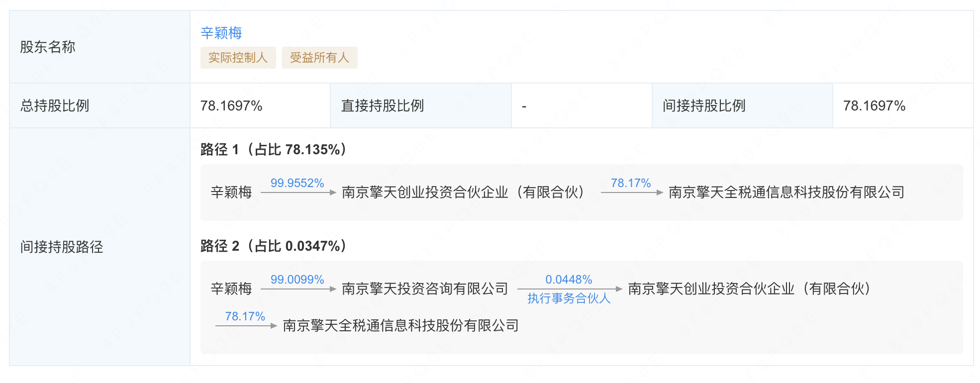Click the 78.17% percentage in path 2
This screenshot has height=383, width=980.
pyautogui.click(x=245, y=316)
